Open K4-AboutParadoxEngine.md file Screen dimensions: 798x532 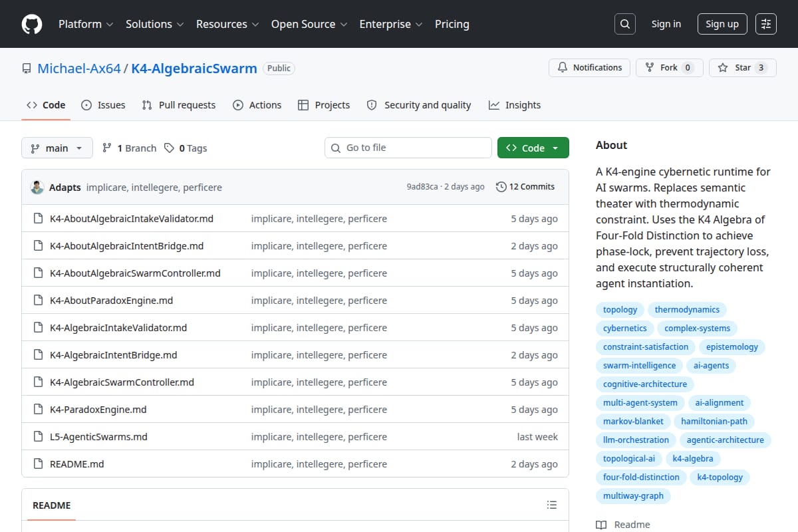[112, 301]
